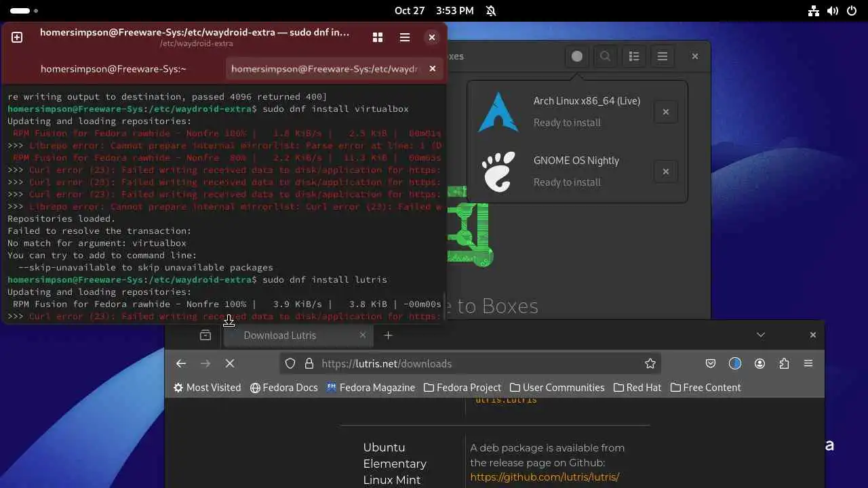Open a new terminal tab with the plus icon
This screenshot has width=868, height=488.
coord(17,37)
